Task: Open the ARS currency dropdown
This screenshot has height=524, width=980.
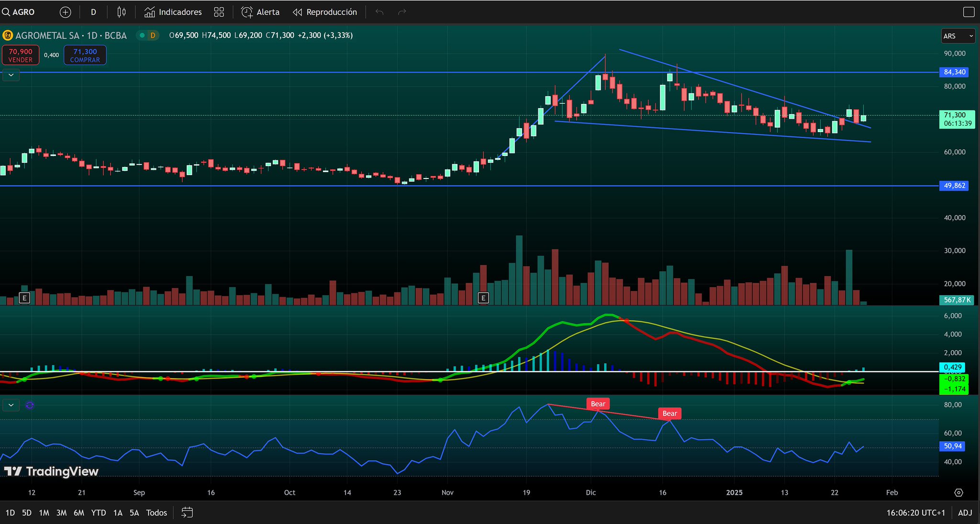Action: [x=958, y=36]
